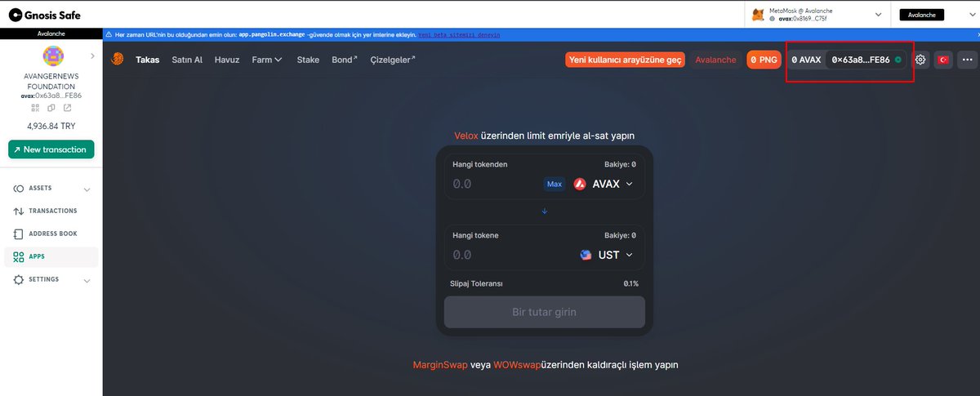Show the Safe QR code icon
The height and width of the screenshot is (396, 980).
[35, 108]
